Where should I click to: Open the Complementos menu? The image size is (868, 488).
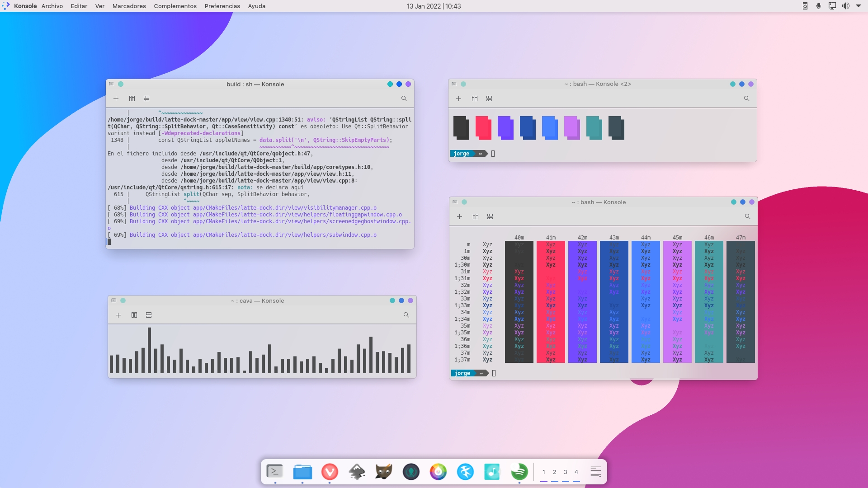coord(175,6)
